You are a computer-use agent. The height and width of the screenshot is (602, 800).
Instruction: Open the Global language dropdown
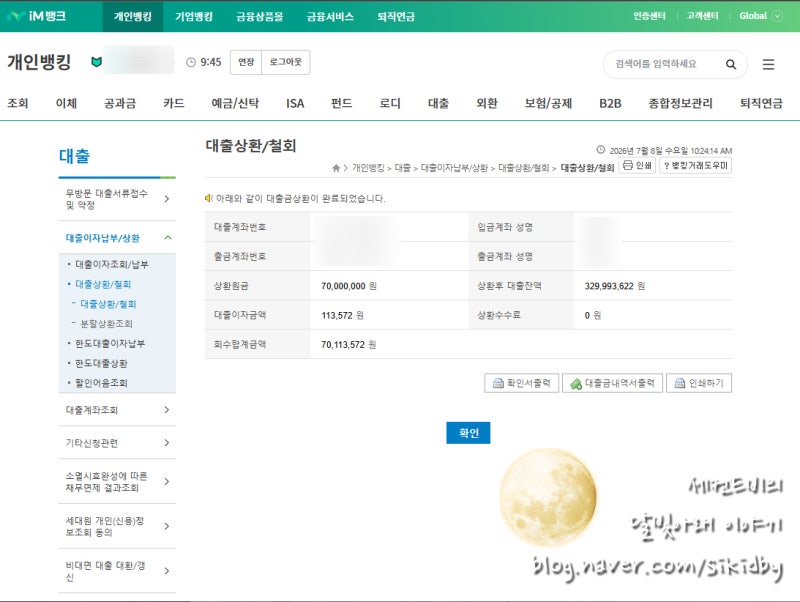coord(761,16)
